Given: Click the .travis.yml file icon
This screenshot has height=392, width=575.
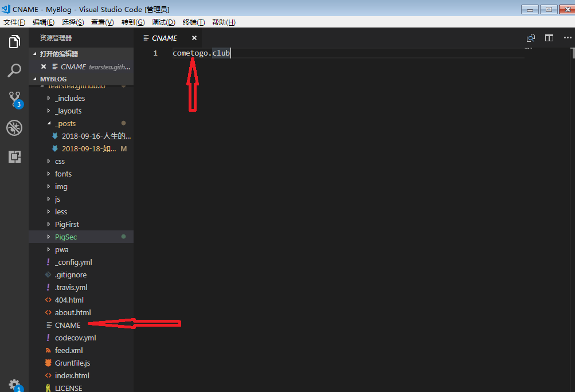Looking at the screenshot, I should tap(48, 287).
